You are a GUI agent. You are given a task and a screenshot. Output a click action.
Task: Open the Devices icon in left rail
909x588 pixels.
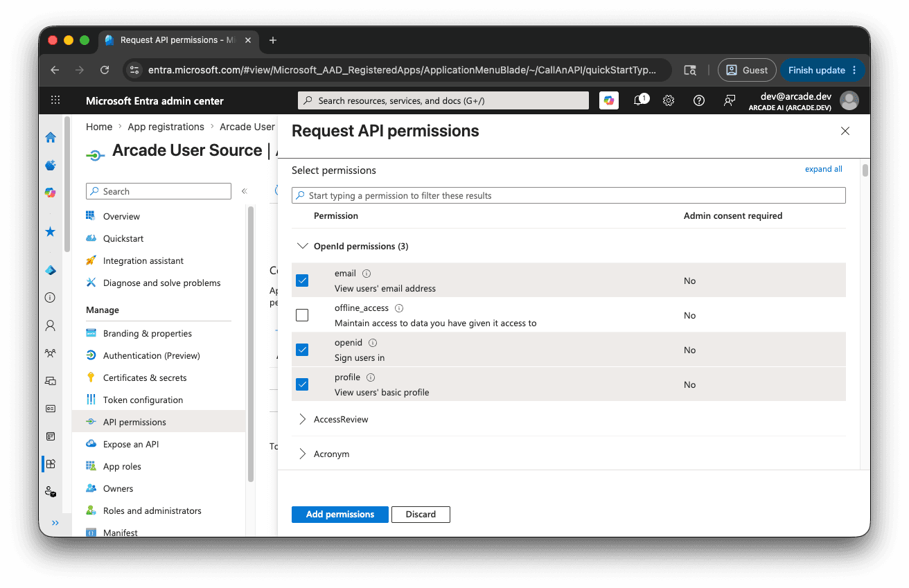51,380
